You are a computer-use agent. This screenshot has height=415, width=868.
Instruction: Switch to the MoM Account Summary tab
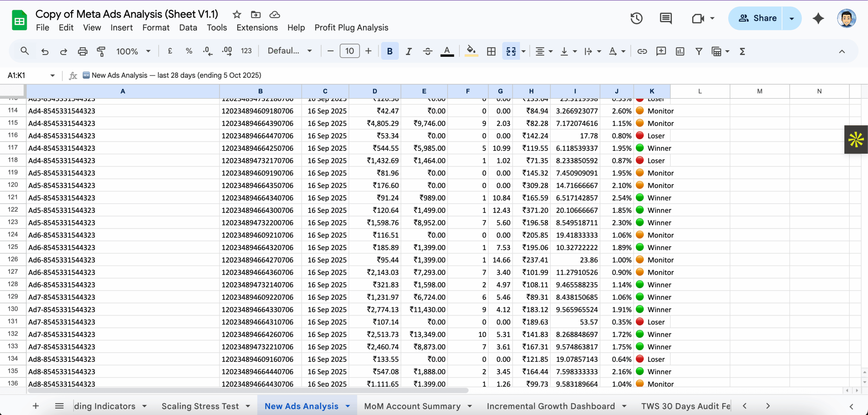[412, 406]
